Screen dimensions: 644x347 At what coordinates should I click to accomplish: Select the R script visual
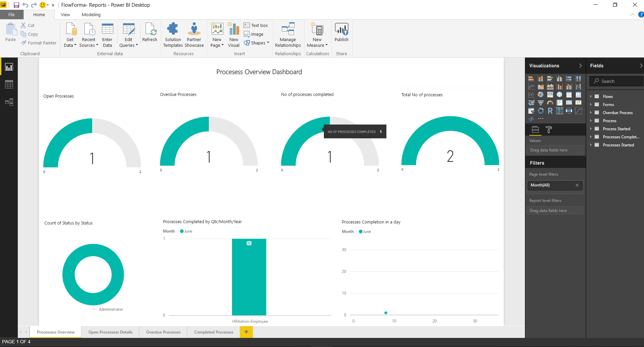(x=550, y=111)
